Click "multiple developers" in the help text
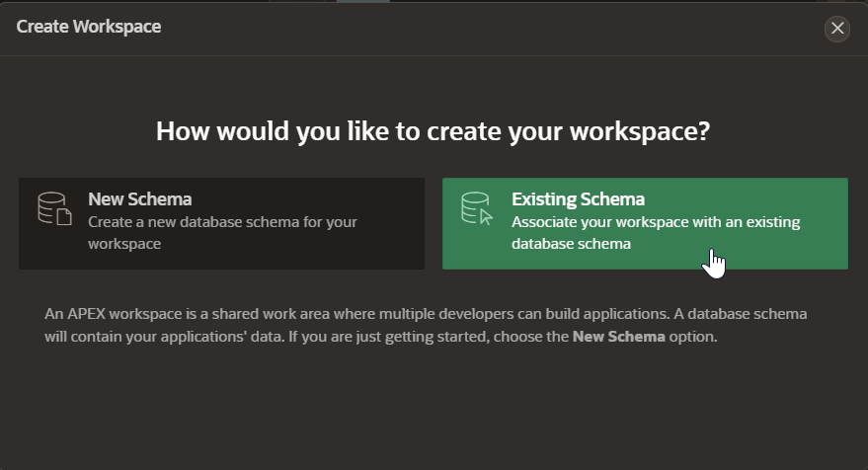Image resolution: width=868 pixels, height=470 pixels. click(397, 314)
